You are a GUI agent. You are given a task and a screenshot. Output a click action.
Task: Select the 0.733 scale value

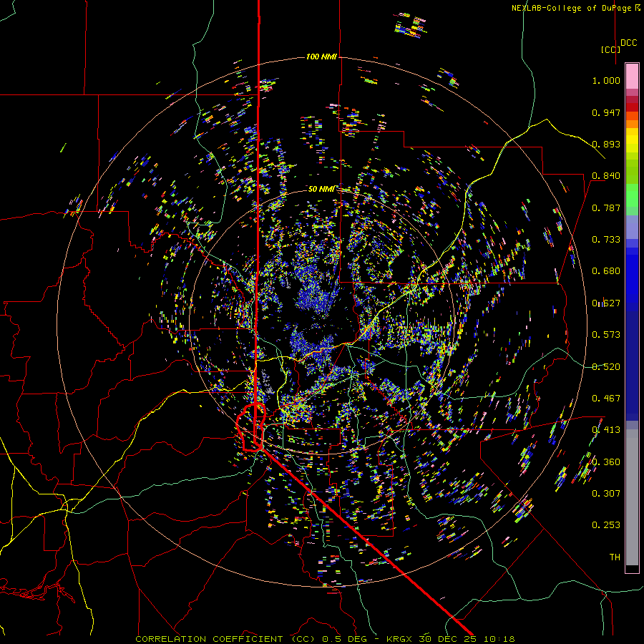(x=606, y=240)
